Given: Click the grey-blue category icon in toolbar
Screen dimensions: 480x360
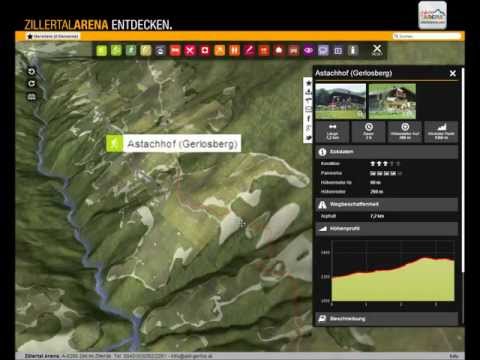Looking at the screenshot, I should 160,51.
